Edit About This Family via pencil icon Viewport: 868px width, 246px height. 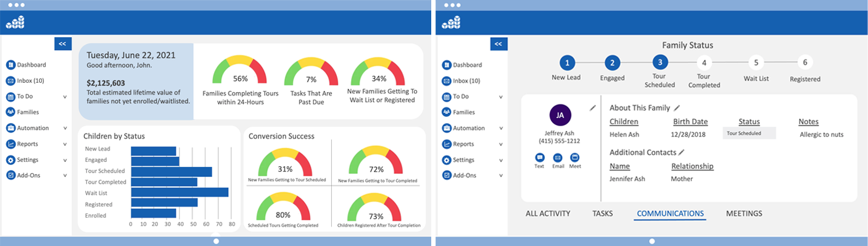[677, 108]
